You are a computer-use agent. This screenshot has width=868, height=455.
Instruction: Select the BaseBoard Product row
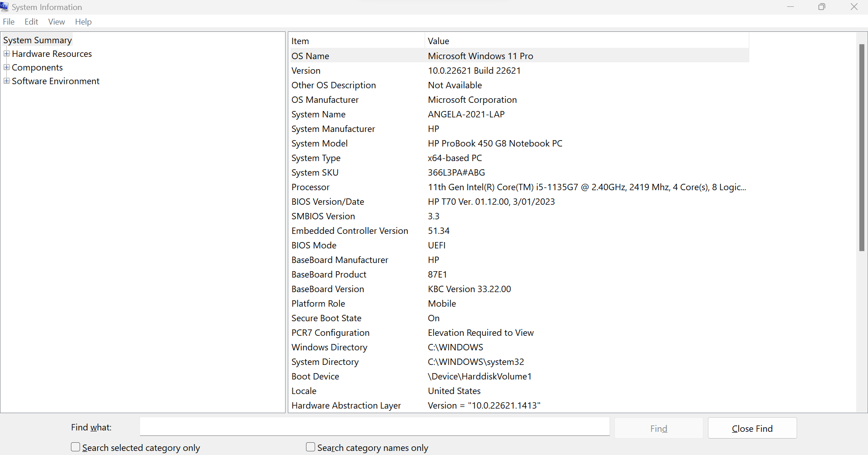coord(520,274)
